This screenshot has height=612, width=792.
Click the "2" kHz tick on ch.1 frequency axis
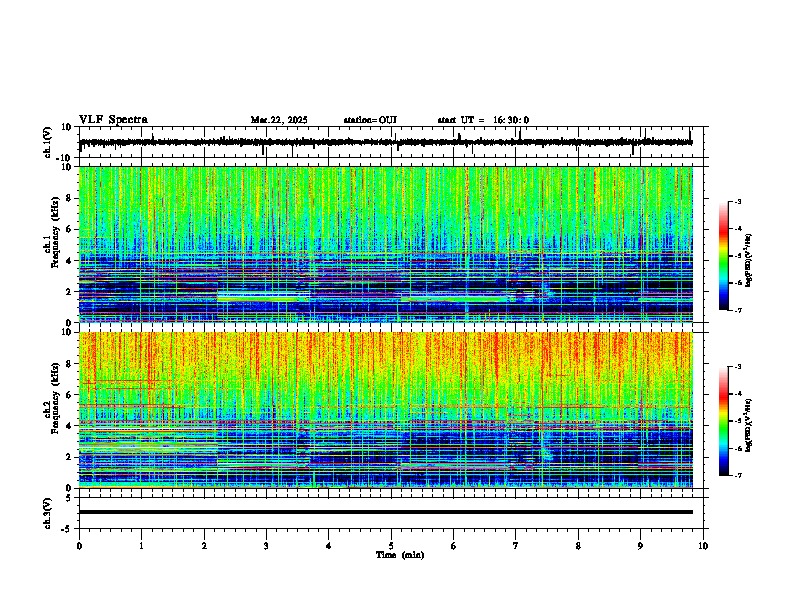click(69, 292)
